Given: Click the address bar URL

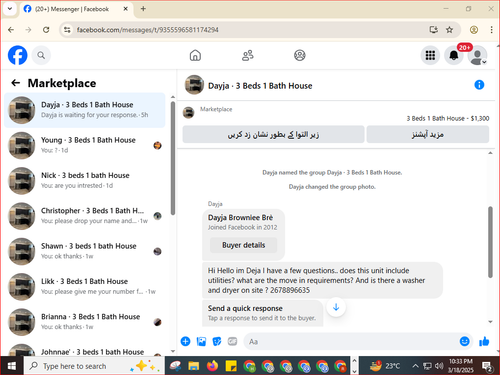Looking at the screenshot, I should pos(147,30).
